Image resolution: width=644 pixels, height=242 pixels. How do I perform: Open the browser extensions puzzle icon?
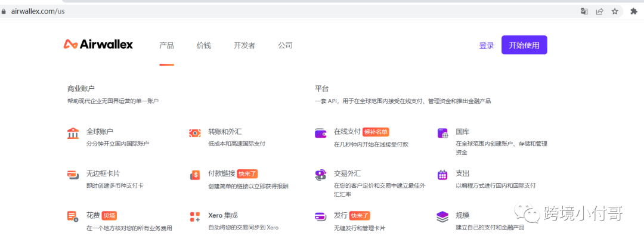click(x=634, y=11)
